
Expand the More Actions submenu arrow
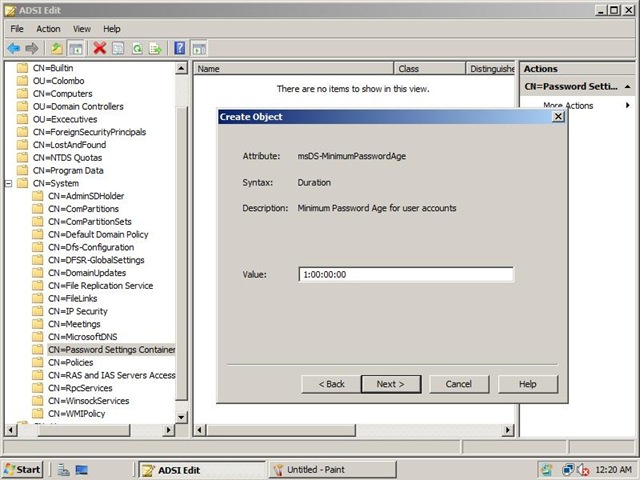pos(628,105)
